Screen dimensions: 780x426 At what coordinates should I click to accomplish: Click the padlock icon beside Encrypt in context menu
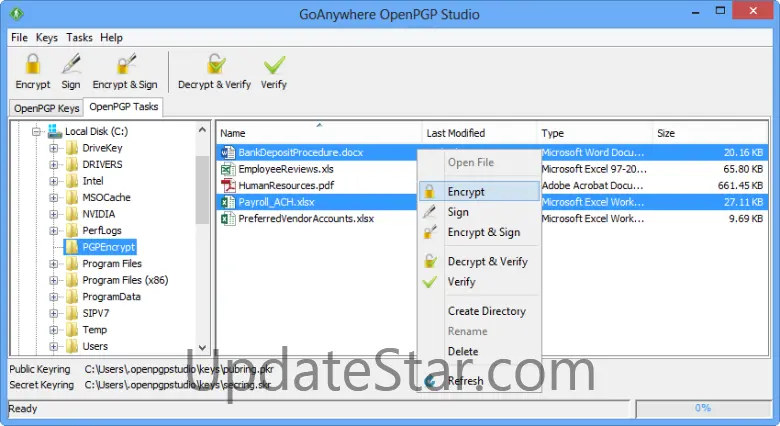429,191
